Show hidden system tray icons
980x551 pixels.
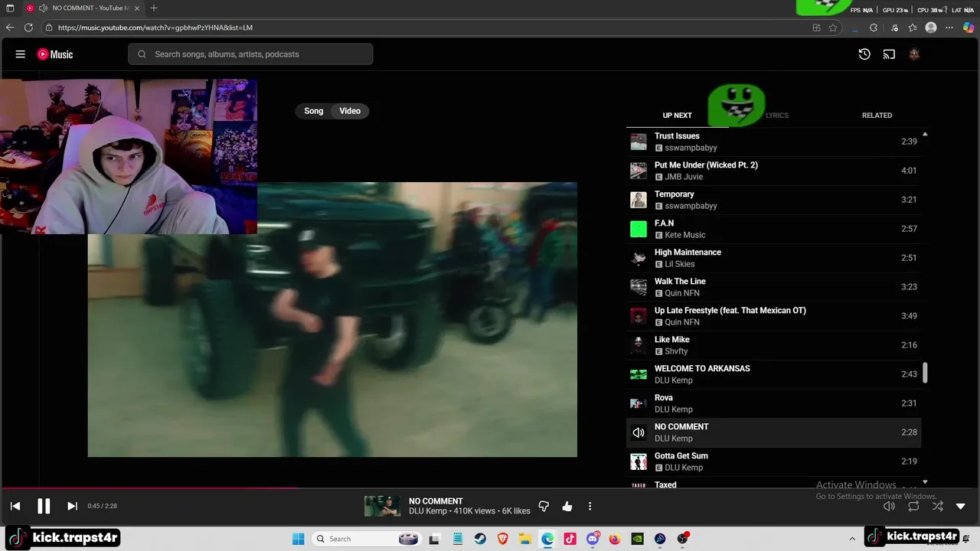click(x=852, y=539)
